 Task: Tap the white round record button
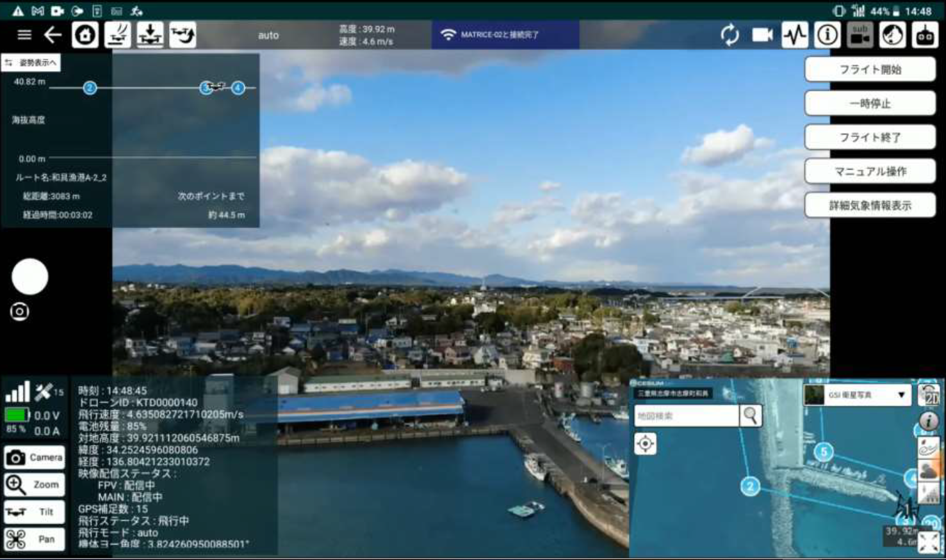coord(29,276)
